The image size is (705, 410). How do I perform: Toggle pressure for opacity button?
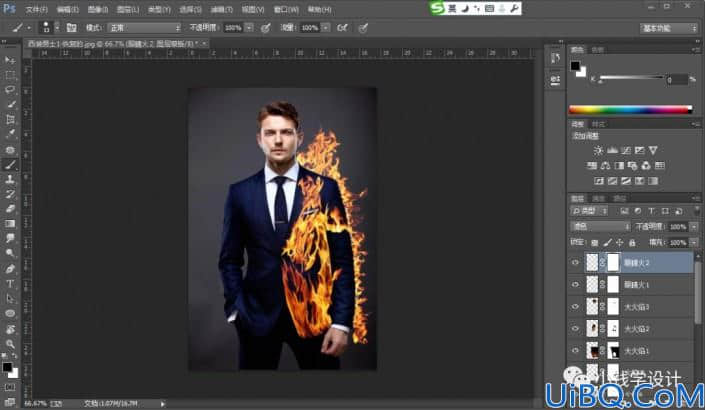pyautogui.click(x=266, y=28)
